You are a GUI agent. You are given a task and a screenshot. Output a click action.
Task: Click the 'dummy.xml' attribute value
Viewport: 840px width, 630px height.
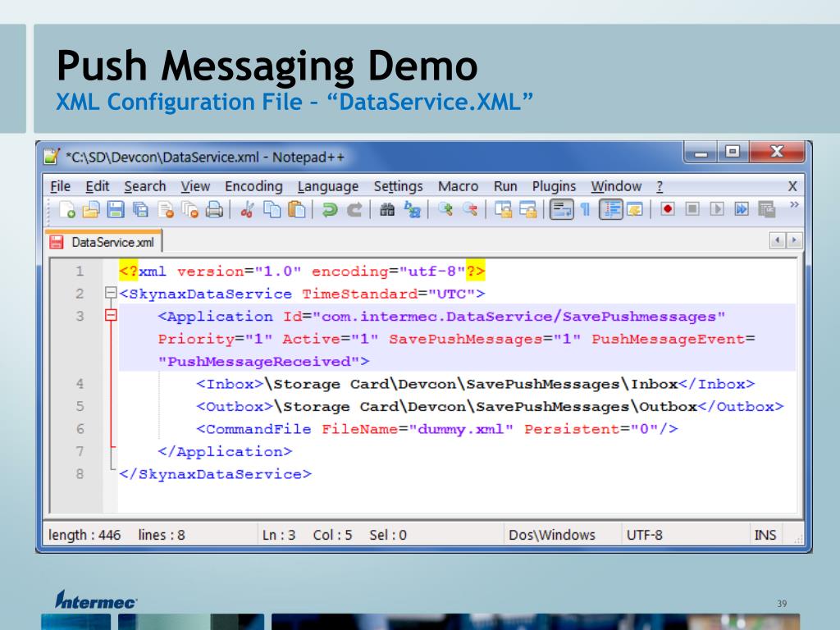pyautogui.click(x=461, y=428)
